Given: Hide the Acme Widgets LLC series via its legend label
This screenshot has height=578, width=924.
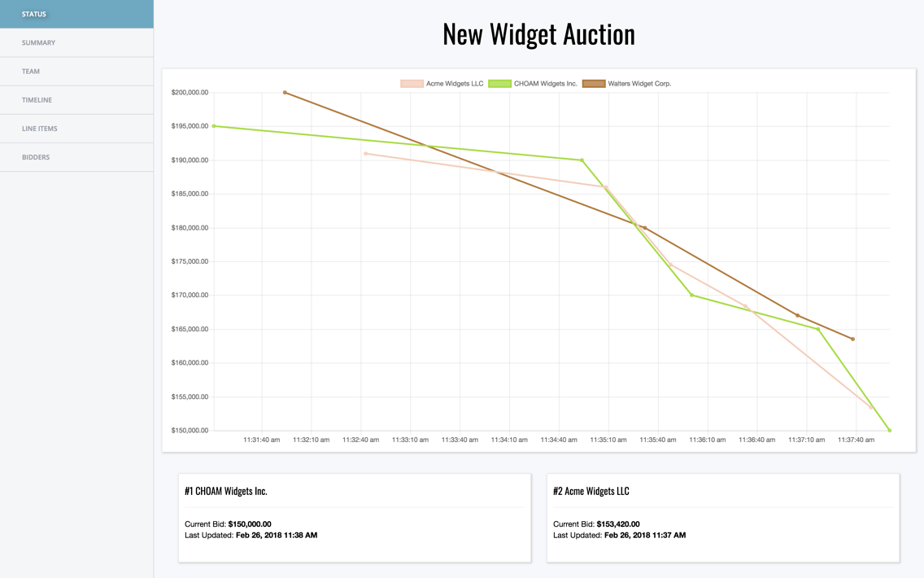Looking at the screenshot, I should point(455,84).
